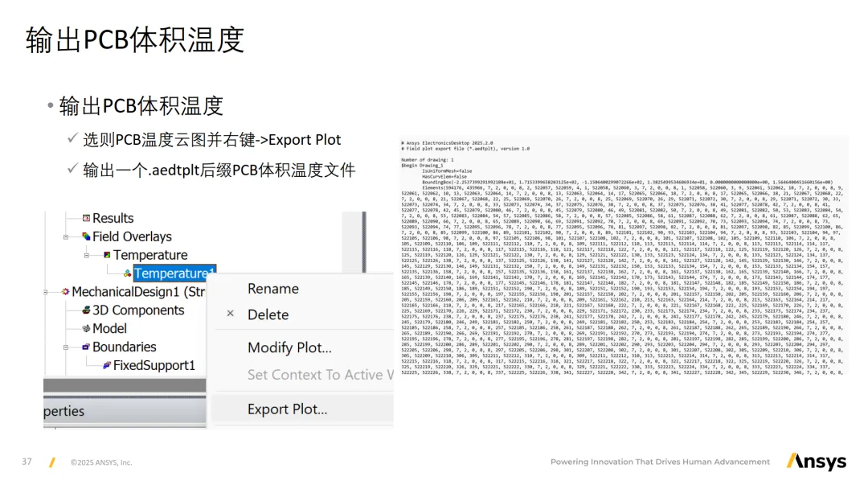Click the Temperature folder icon
Viewport: 868px width, 489px height.
(x=108, y=255)
